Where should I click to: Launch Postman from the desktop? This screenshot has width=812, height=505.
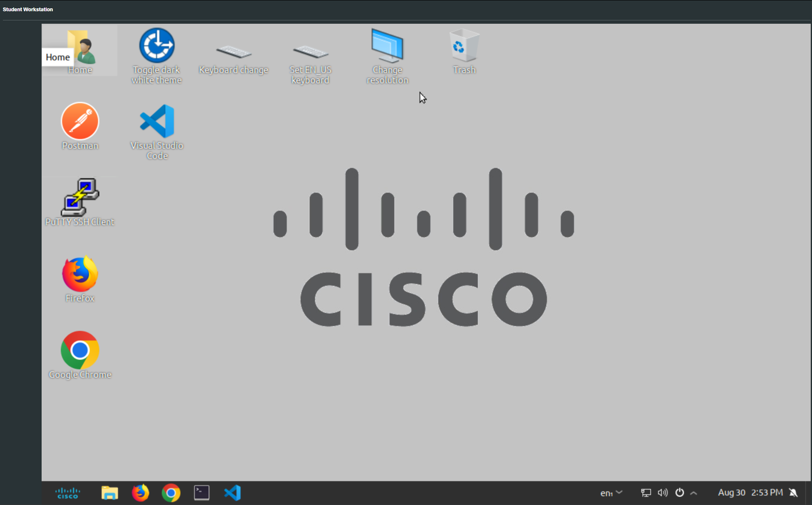(x=80, y=127)
